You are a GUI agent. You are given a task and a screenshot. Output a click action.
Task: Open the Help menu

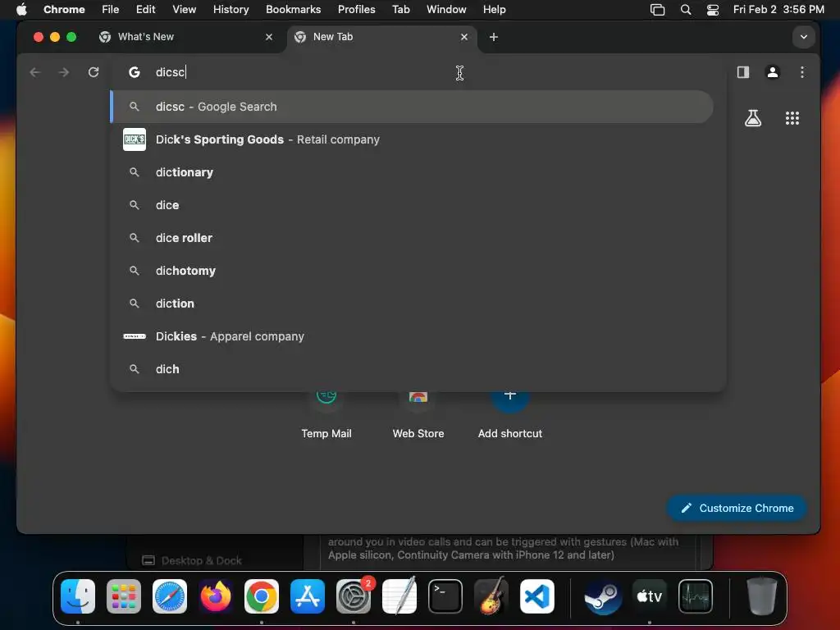pos(494,9)
